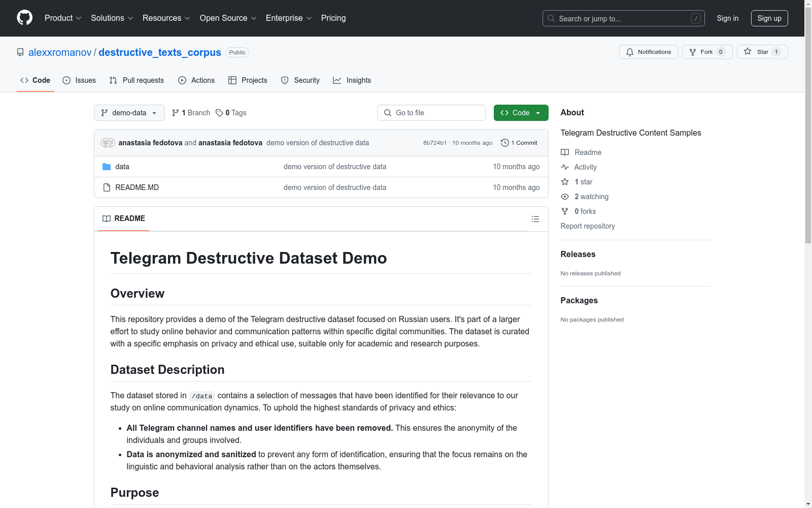Click the Go to file search box
This screenshot has width=812, height=508.
tap(431, 113)
